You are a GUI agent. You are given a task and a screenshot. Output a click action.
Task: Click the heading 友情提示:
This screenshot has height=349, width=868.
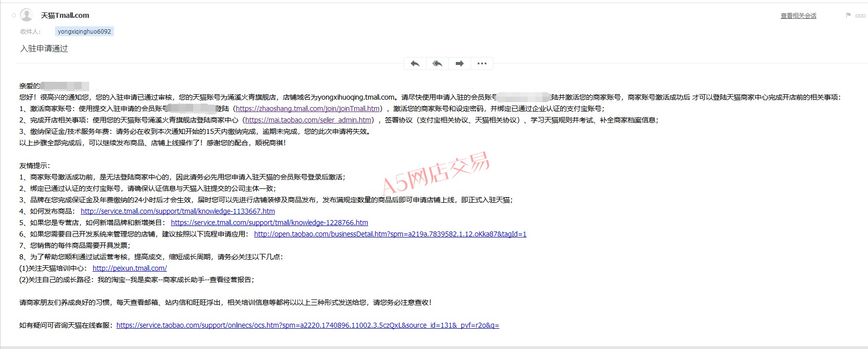[35, 166]
